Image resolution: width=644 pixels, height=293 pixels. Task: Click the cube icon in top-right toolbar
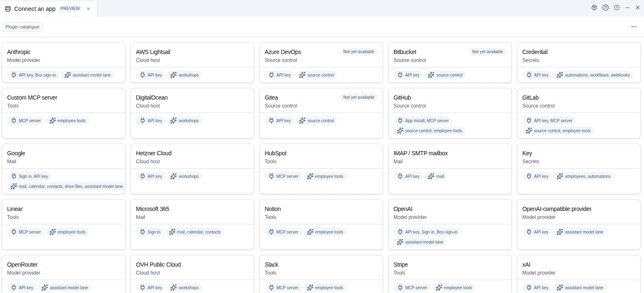coord(594,8)
